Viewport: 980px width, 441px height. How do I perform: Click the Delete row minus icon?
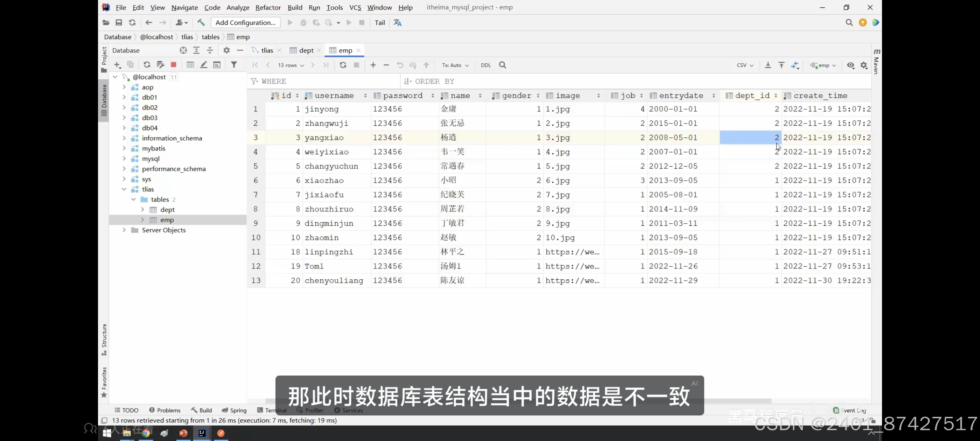point(386,65)
